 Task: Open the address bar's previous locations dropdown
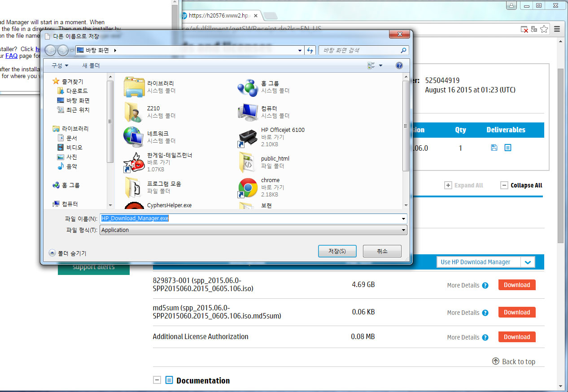(300, 51)
